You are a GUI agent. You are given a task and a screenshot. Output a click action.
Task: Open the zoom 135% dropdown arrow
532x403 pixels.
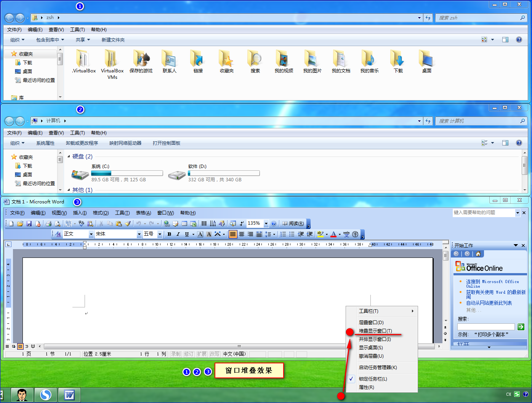(266, 224)
